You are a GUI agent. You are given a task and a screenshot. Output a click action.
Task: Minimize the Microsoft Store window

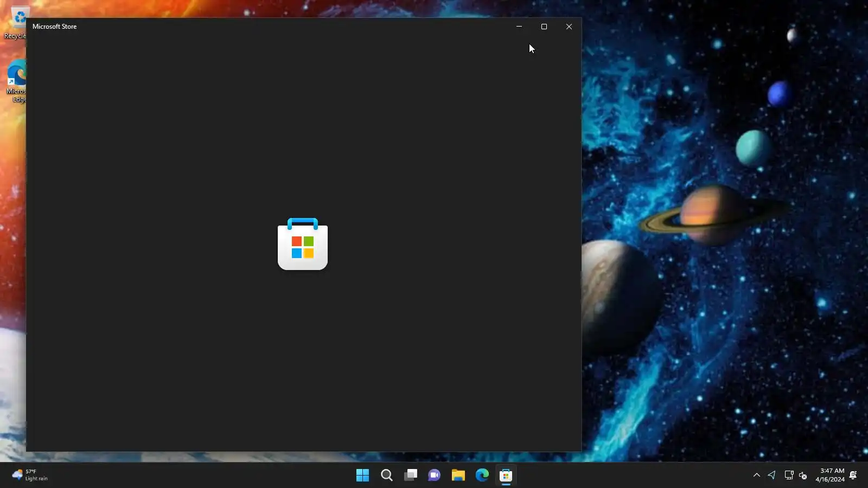click(519, 27)
